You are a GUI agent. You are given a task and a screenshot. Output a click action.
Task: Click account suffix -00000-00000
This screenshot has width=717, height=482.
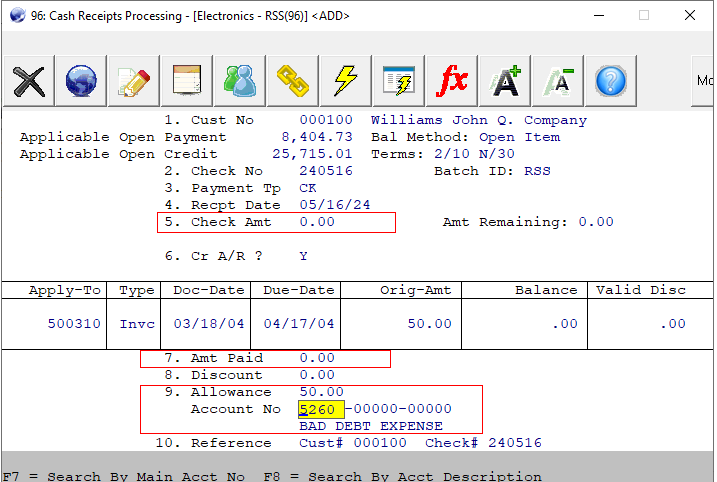click(x=398, y=409)
